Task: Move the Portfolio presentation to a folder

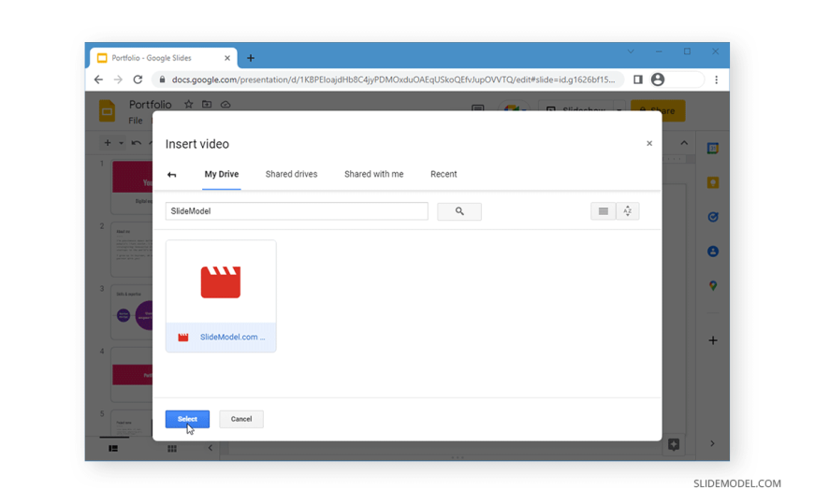Action: point(207,105)
